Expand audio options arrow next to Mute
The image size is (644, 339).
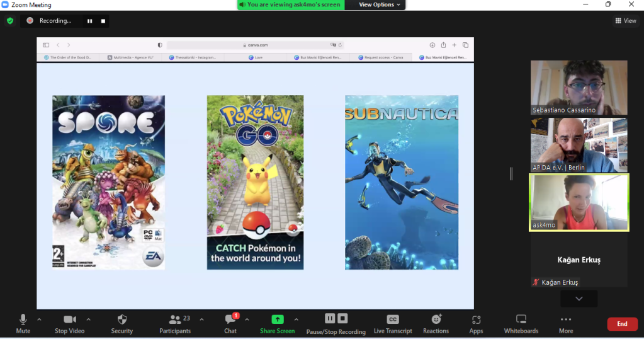click(39, 319)
